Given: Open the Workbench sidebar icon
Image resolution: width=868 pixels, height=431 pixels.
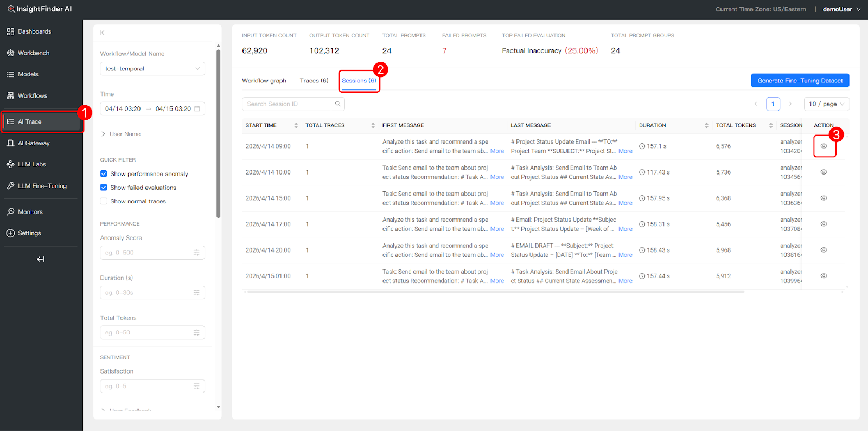Looking at the screenshot, I should [x=10, y=53].
